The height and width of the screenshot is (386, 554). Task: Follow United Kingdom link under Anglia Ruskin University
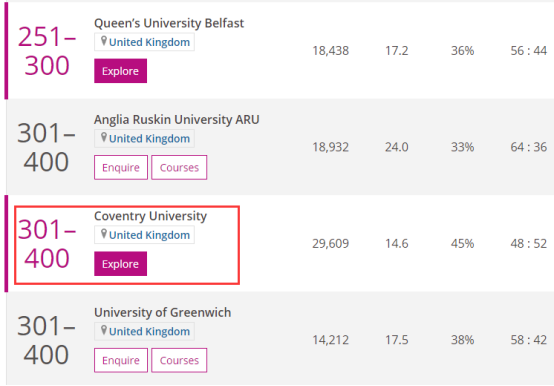click(149, 139)
